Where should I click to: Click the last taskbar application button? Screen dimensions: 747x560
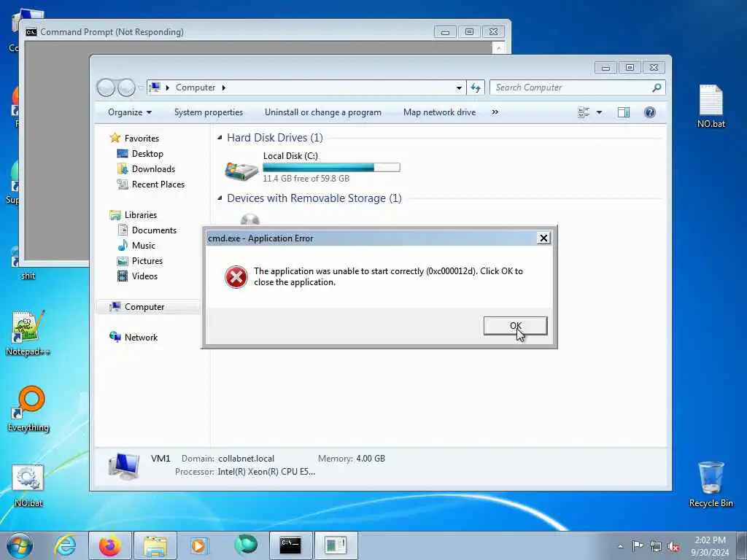[336, 545]
